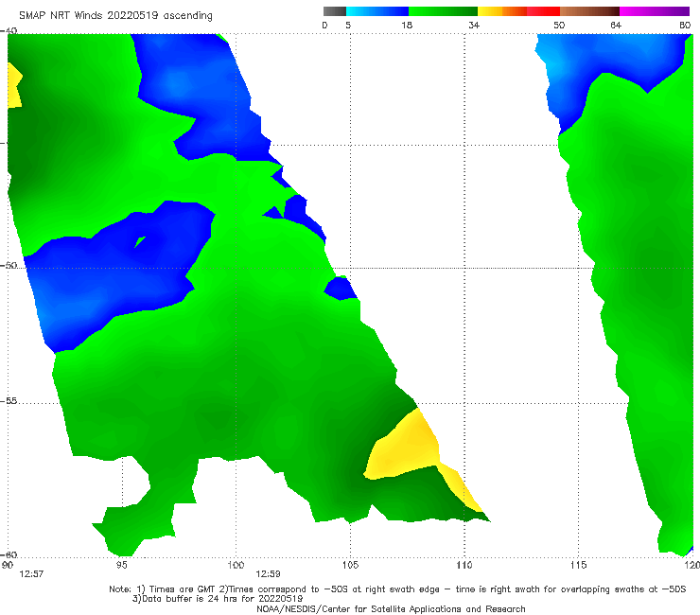700x615 pixels.
Task: Click longitude axis label 115
Action: [x=579, y=565]
